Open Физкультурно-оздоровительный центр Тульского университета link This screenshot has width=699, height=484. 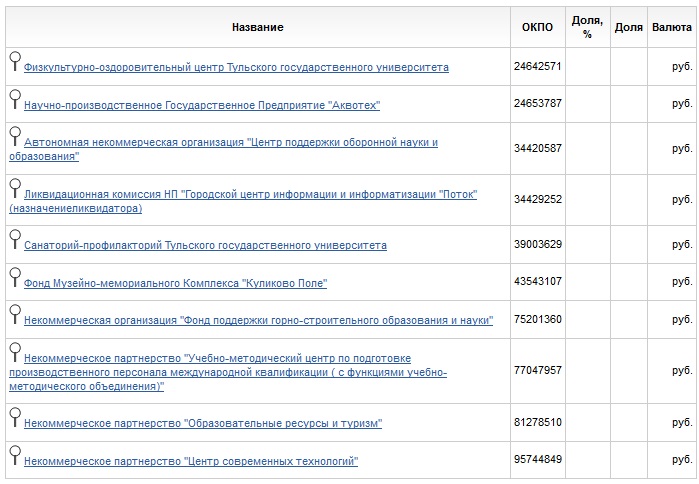pyautogui.click(x=236, y=68)
